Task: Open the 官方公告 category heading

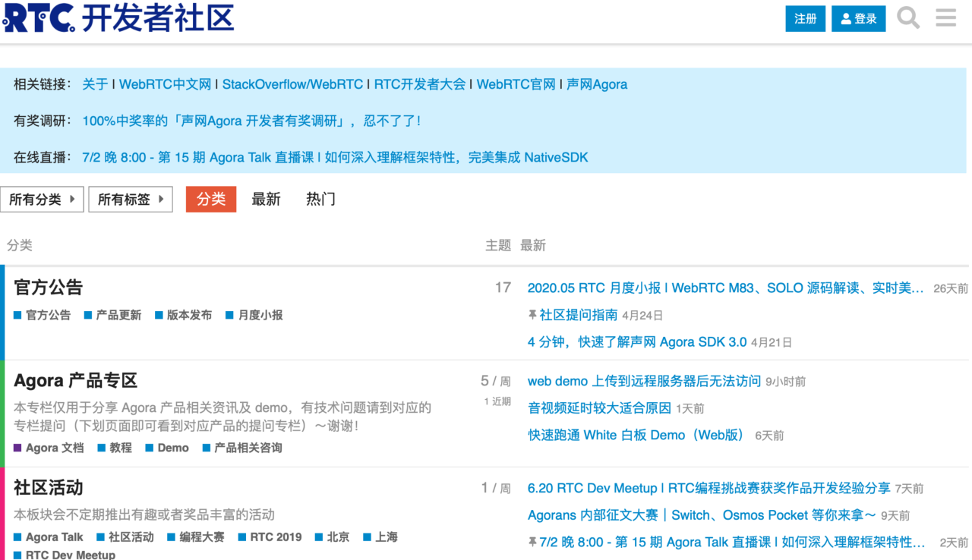Action: tap(49, 288)
